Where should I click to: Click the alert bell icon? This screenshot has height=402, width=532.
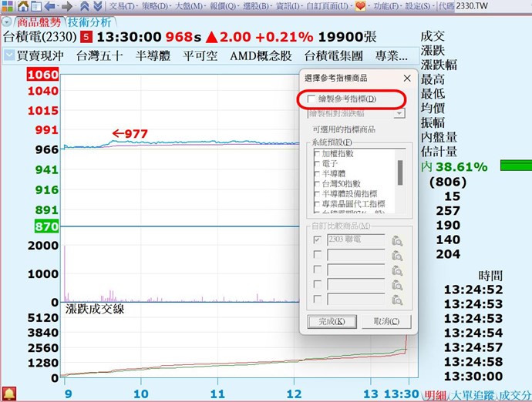point(9,394)
